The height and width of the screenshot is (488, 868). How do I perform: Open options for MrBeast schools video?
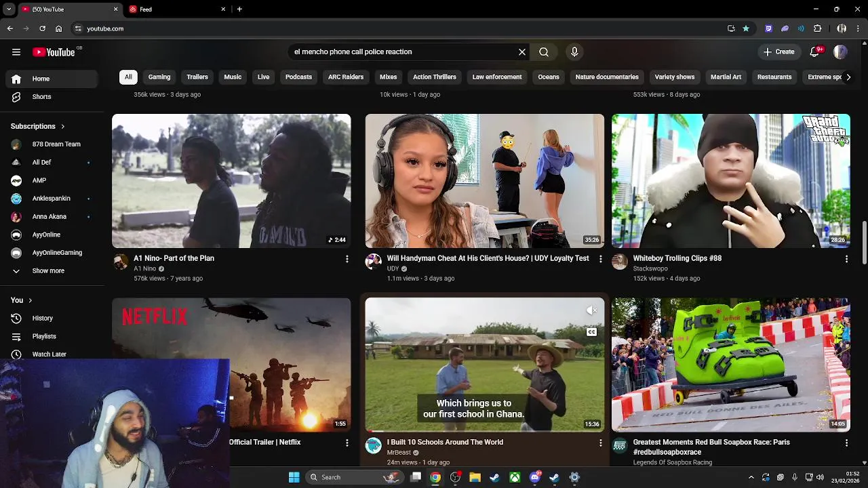600,443
